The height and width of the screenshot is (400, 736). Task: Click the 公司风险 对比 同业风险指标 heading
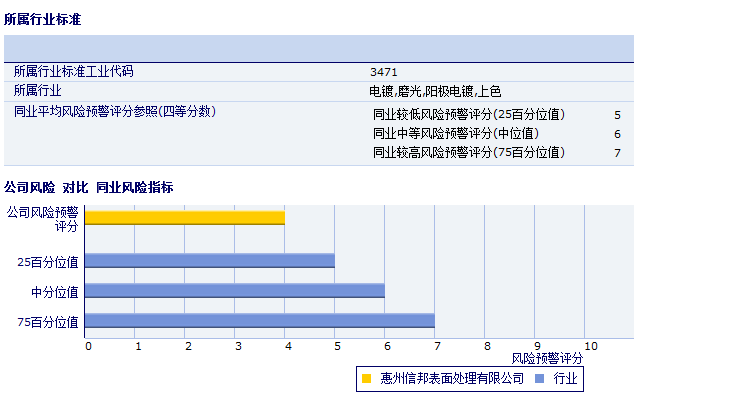click(89, 187)
